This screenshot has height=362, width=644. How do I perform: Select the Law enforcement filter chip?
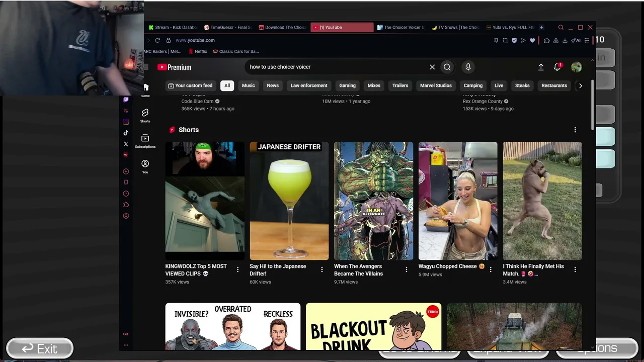(309, 85)
